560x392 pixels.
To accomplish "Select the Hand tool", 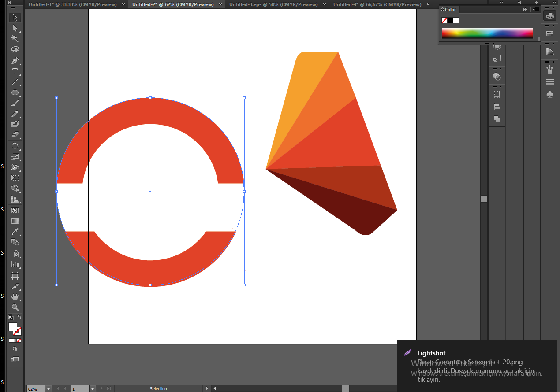I will point(15,297).
